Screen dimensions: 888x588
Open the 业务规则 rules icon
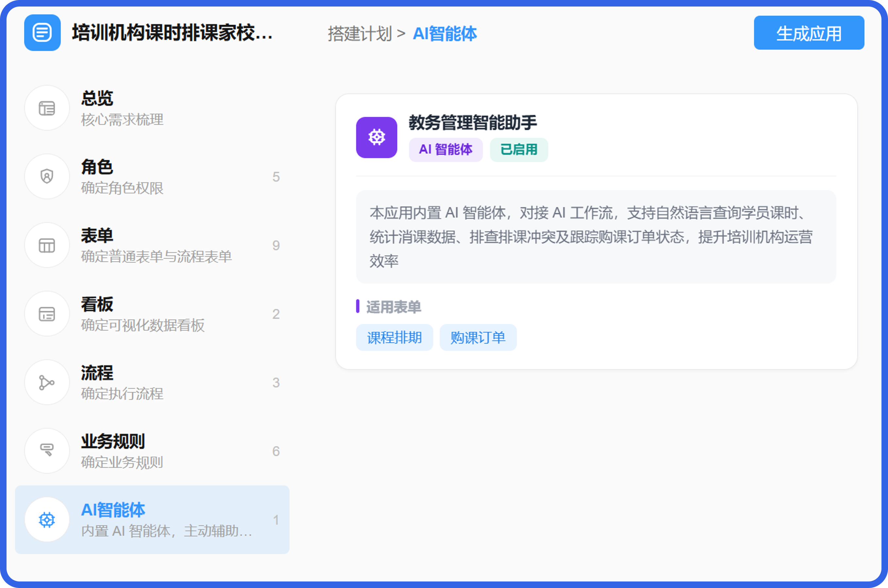pyautogui.click(x=47, y=451)
